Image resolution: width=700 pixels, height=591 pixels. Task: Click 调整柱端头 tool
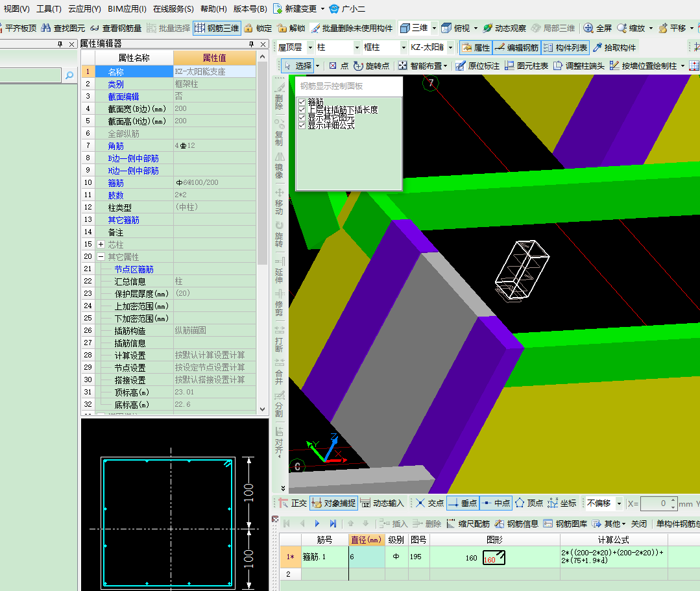[x=579, y=66]
